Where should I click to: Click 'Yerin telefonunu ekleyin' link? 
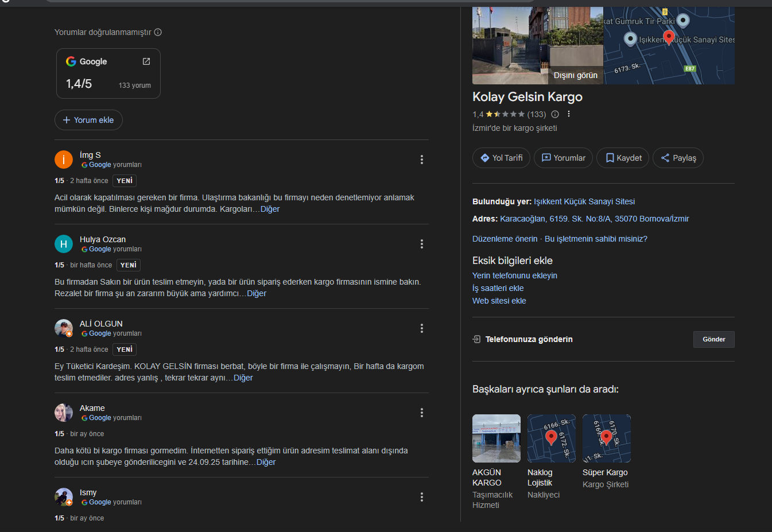[515, 275]
